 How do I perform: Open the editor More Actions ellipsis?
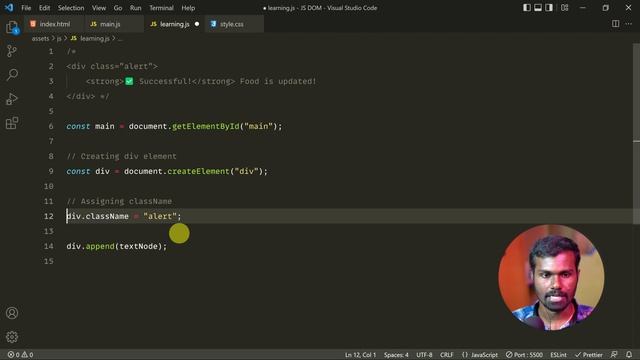pyautogui.click(x=629, y=24)
